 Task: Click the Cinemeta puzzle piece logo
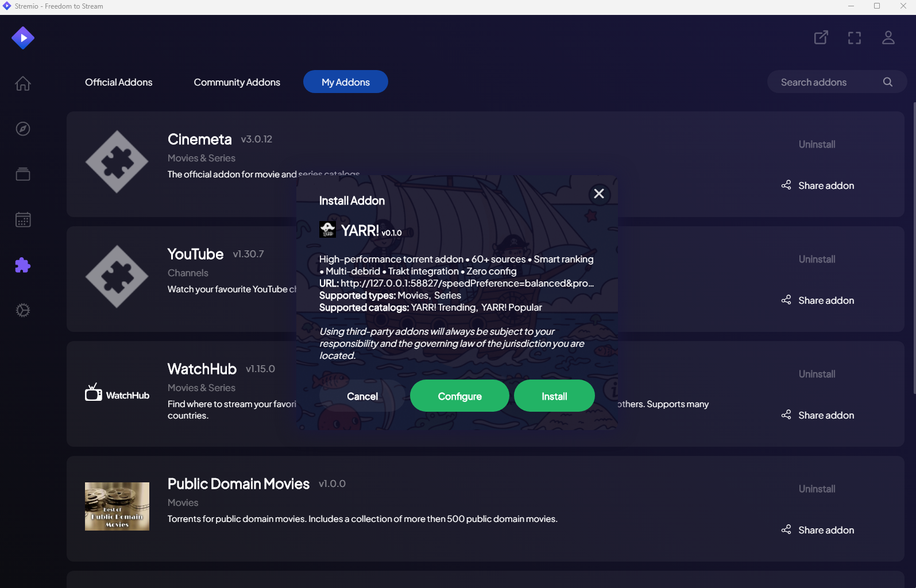117,162
